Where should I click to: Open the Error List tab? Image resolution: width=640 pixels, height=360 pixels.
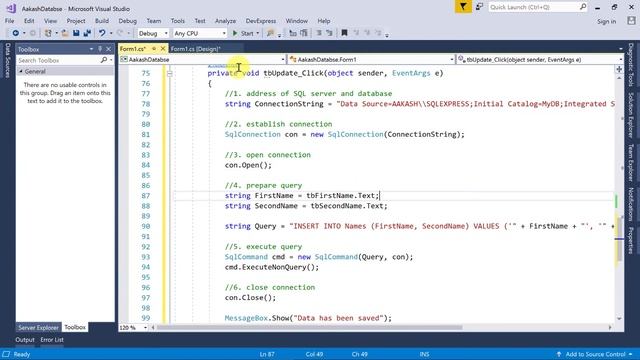pyautogui.click(x=52, y=340)
